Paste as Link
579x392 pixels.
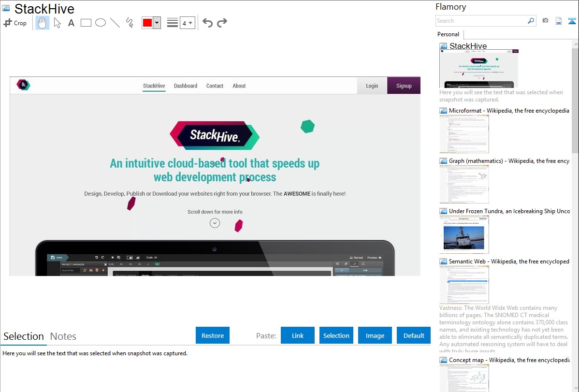coord(298,335)
